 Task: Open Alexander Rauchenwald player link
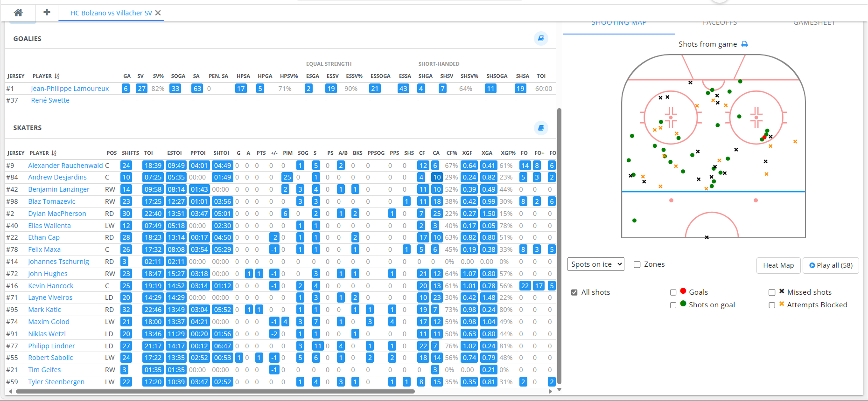pyautogui.click(x=65, y=166)
